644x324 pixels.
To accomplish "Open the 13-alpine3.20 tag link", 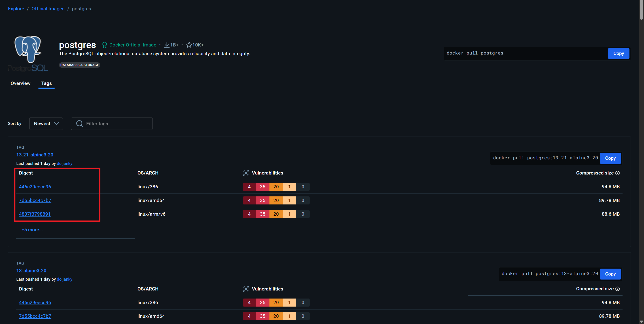I will pos(31,271).
